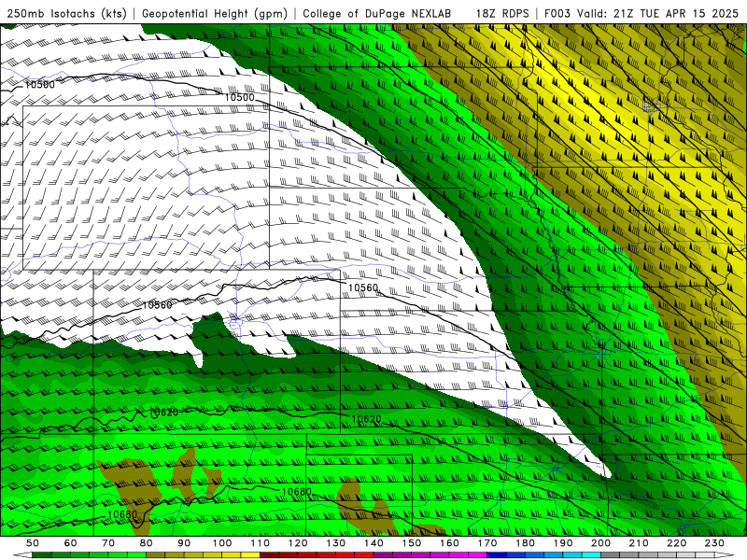
Task: Click the 'Geopotential Height (gpm)' title text
Action: (215, 13)
